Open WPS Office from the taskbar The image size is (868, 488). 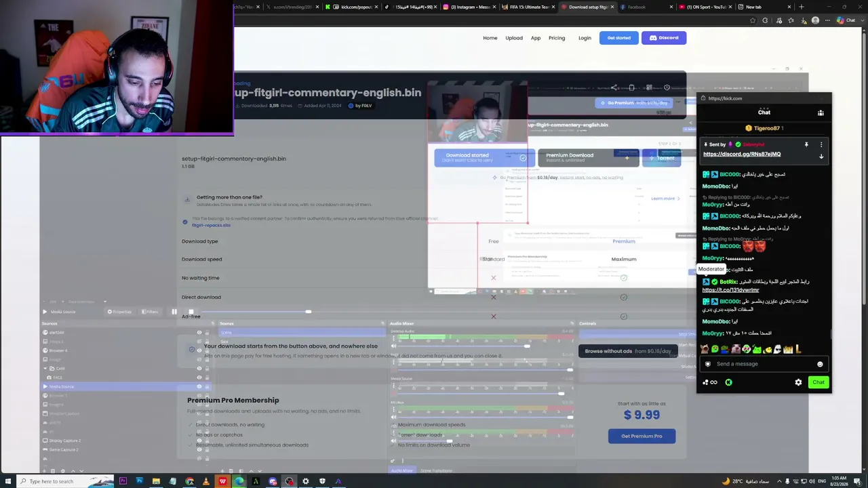pyautogui.click(x=222, y=481)
